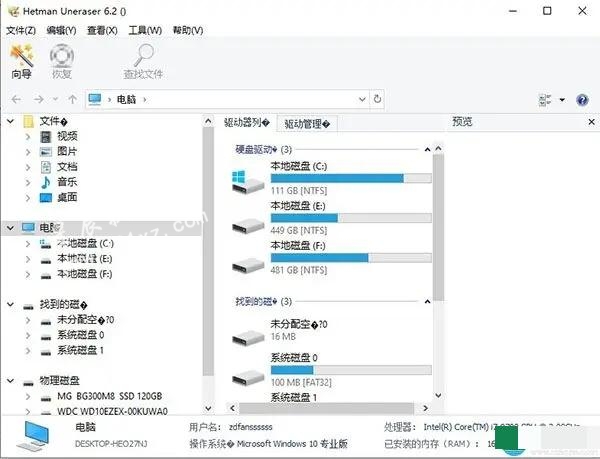Navigate up one level arrow
The image size is (600, 459).
coord(72,99)
